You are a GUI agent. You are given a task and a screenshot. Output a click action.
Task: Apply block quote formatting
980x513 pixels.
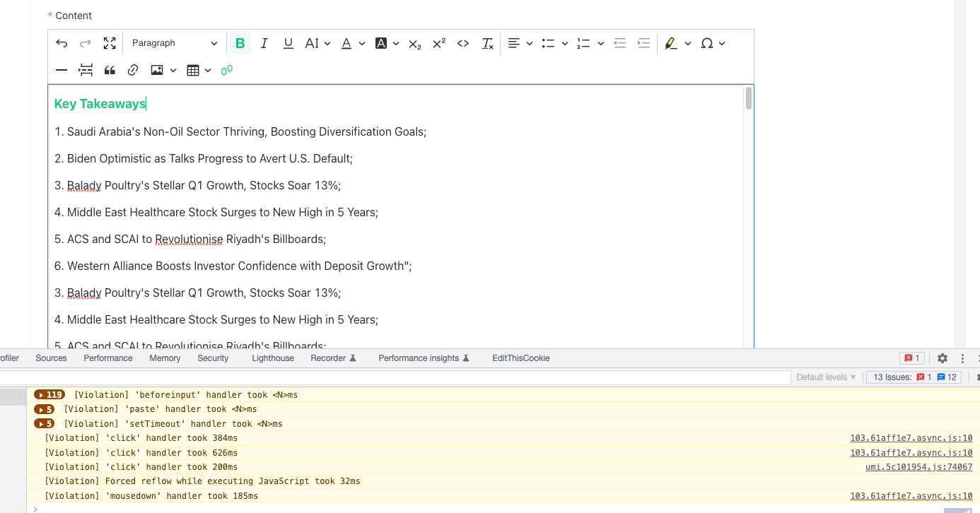(110, 70)
